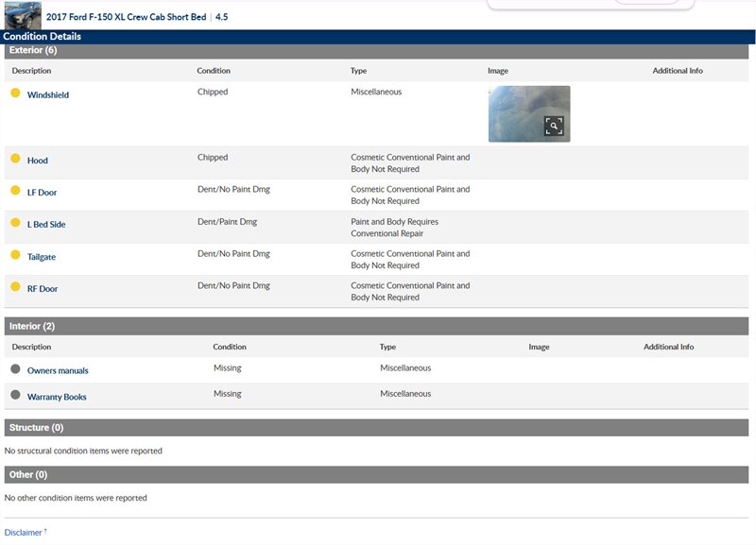Click yellow status dot beside Windshield
Viewport: 756px width, 545px height.
[15, 93]
